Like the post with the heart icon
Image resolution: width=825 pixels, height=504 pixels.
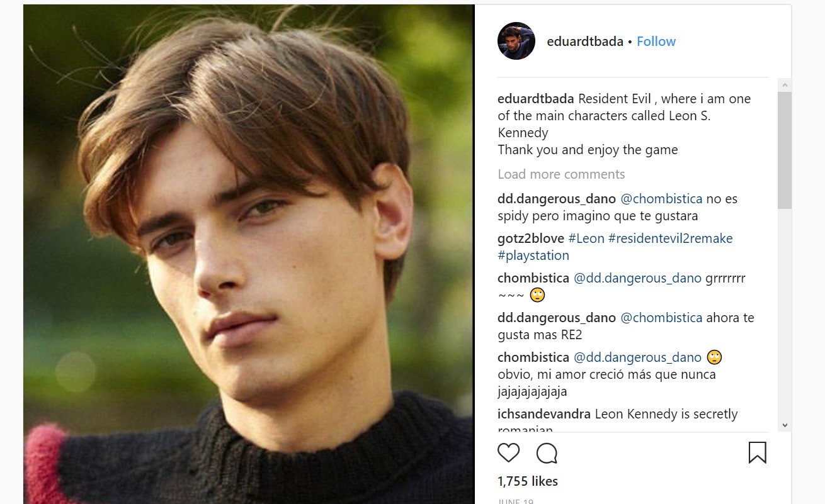tap(509, 453)
